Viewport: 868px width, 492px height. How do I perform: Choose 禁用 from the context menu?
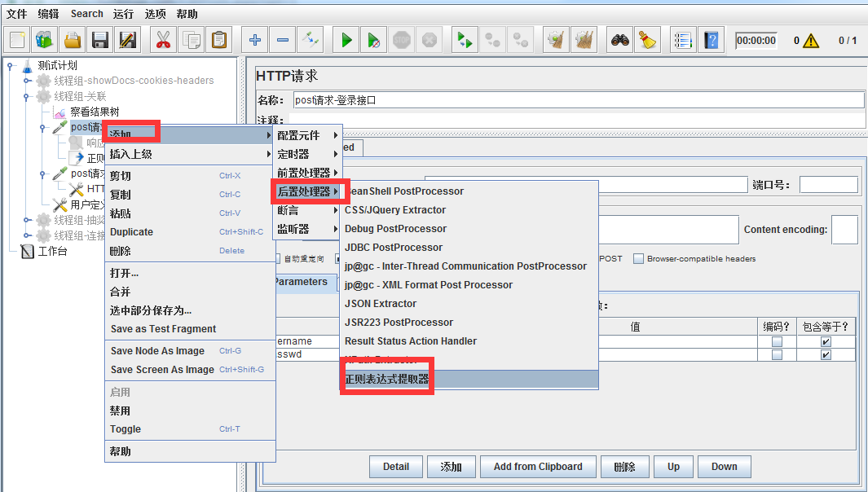pyautogui.click(x=189, y=411)
